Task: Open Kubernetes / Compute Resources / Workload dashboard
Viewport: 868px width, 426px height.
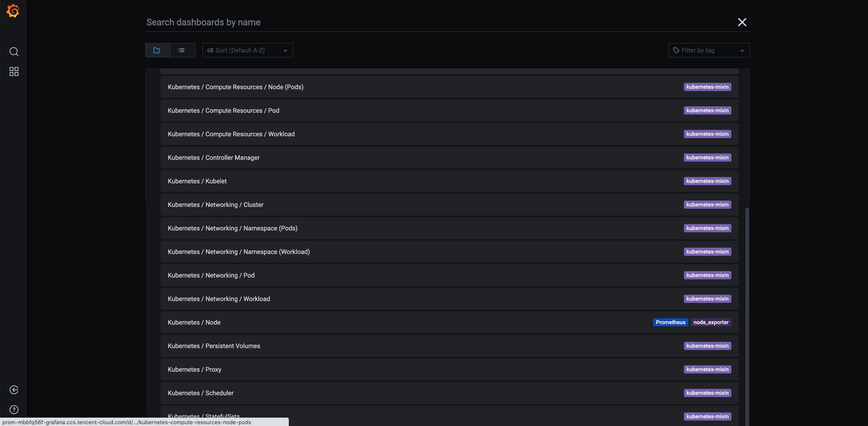Action: coord(449,134)
